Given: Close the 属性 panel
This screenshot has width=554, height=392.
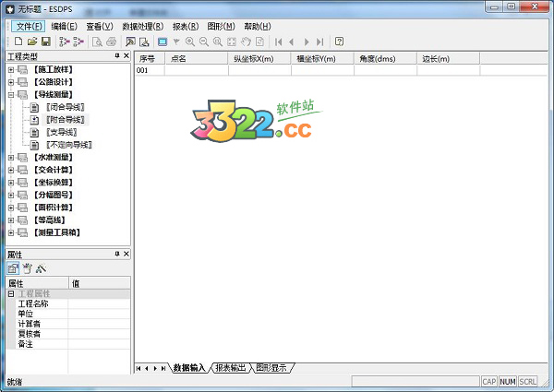Looking at the screenshot, I should 126,254.
